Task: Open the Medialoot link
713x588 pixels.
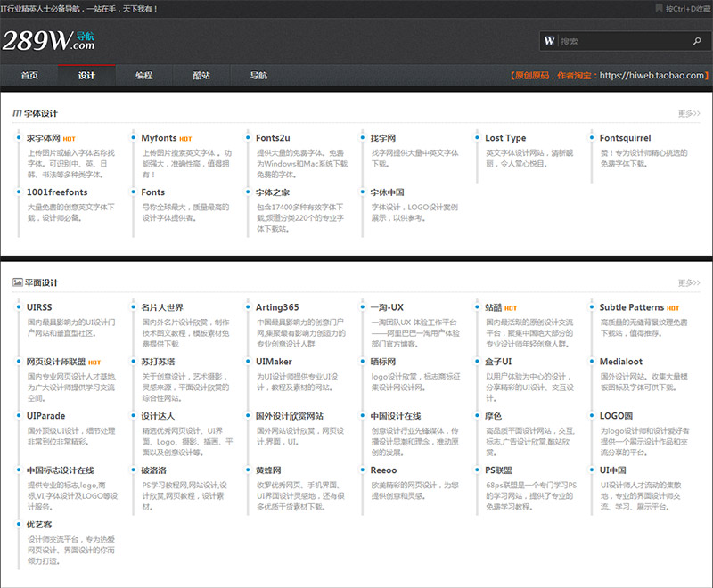Action: pyautogui.click(x=620, y=362)
